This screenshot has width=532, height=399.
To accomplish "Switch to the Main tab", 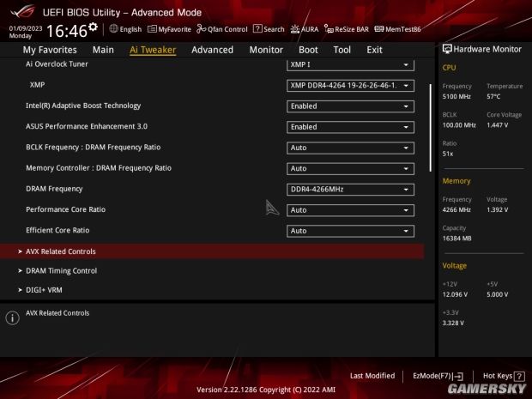I will point(103,50).
